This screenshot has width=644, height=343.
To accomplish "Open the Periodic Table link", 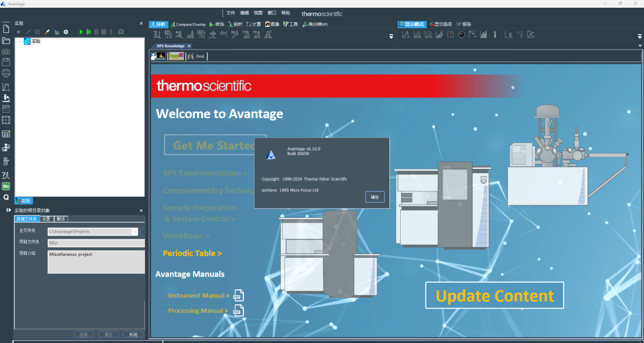I will 192,254.
